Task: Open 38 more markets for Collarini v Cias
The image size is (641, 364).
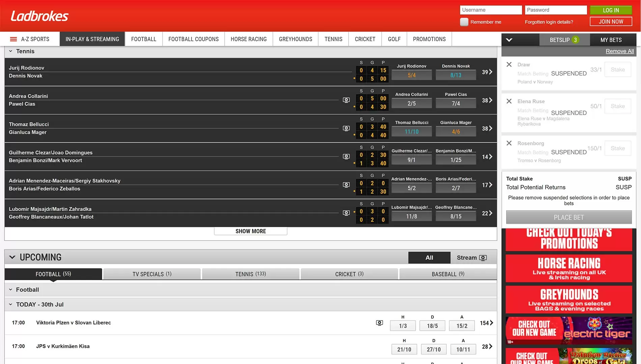Action: pos(487,100)
